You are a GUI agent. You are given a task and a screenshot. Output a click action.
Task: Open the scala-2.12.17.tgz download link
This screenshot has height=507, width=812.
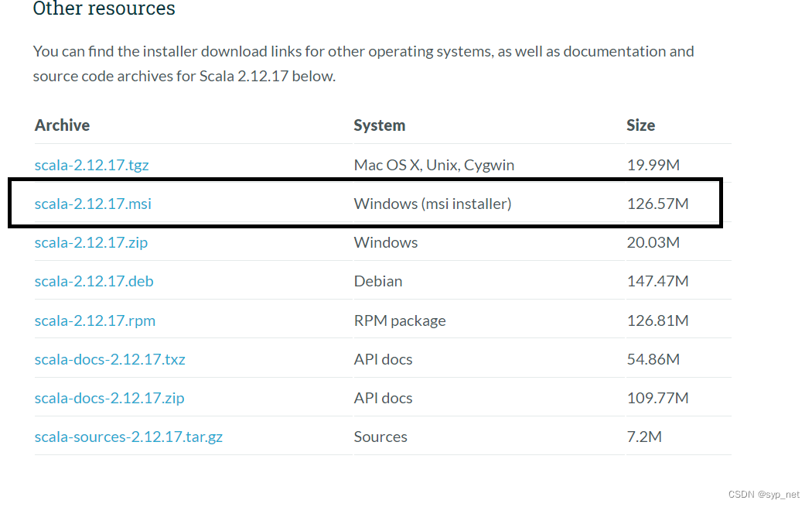coord(91,165)
